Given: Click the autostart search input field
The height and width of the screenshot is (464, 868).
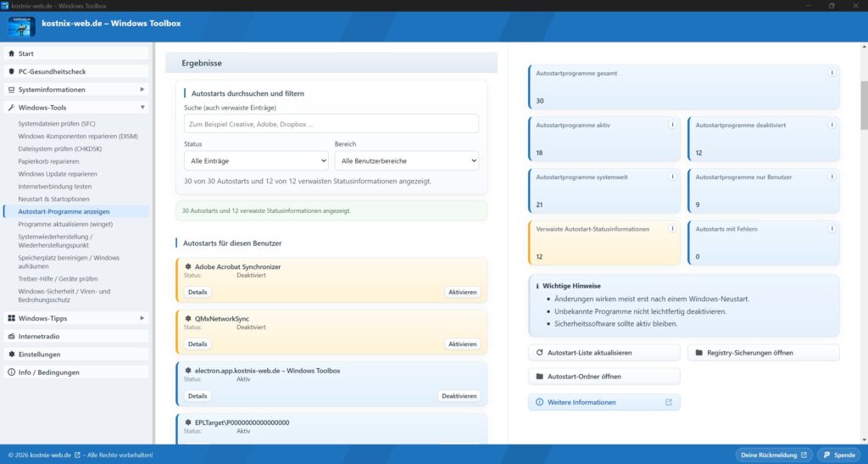Looking at the screenshot, I should tap(331, 124).
